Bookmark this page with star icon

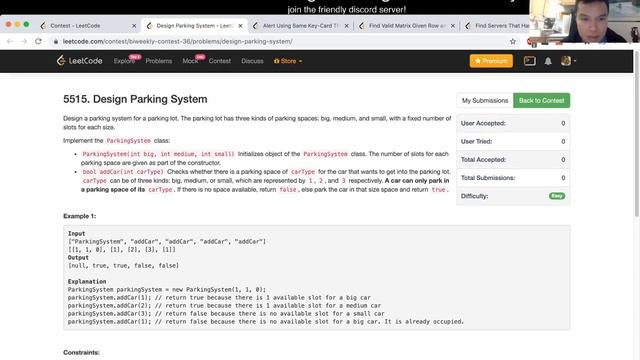tap(513, 41)
